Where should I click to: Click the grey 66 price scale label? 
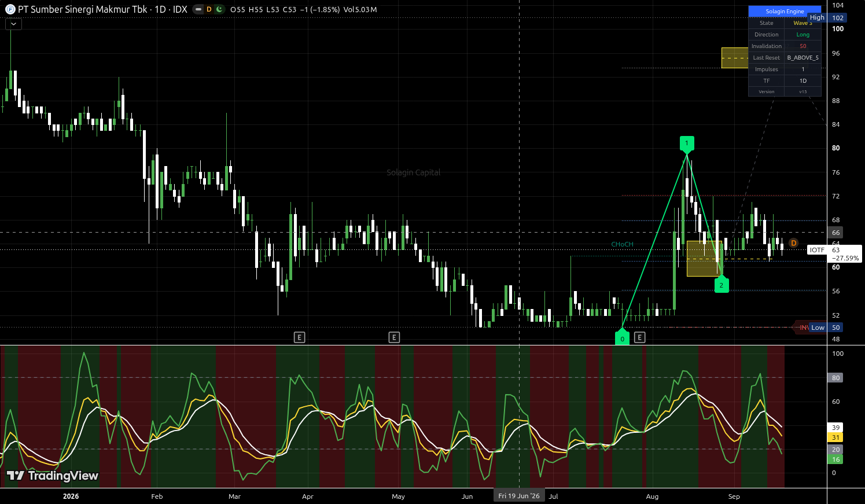[836, 233]
